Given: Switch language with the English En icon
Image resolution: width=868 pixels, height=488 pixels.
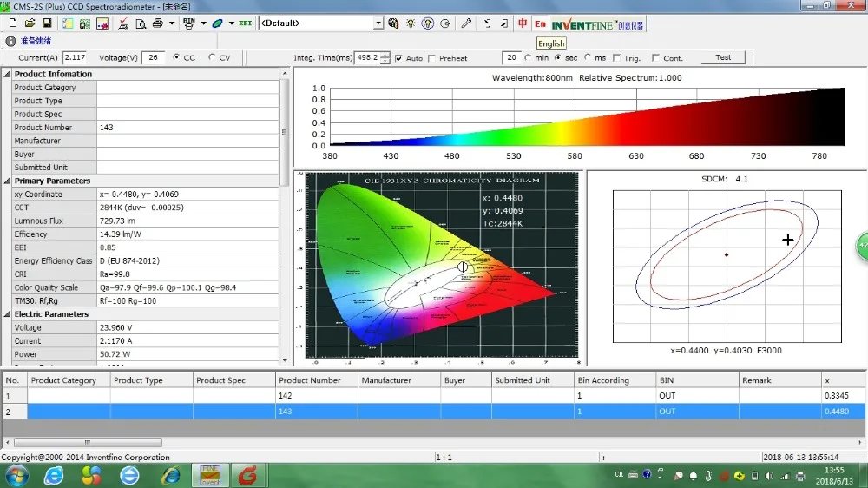Looking at the screenshot, I should [x=540, y=23].
